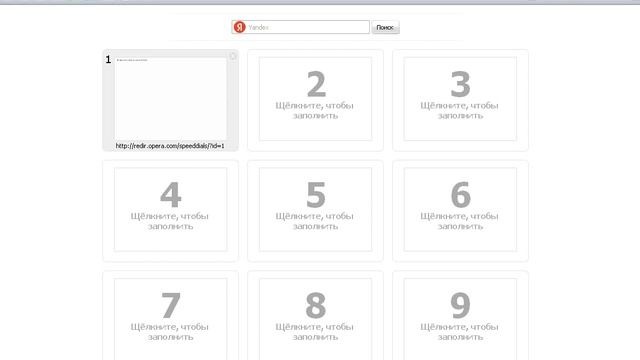
Task: Open Speed Dial thumbnail number 1
Action: (x=171, y=99)
